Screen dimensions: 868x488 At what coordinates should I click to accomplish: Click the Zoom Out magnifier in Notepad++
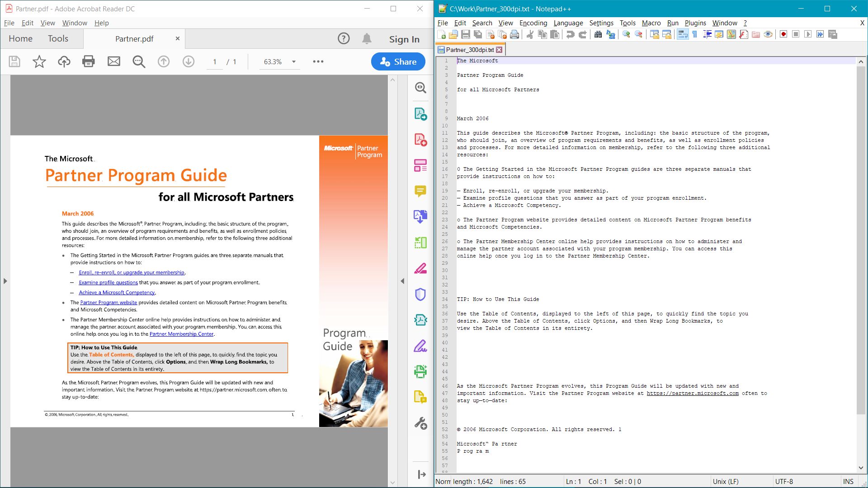[638, 35]
